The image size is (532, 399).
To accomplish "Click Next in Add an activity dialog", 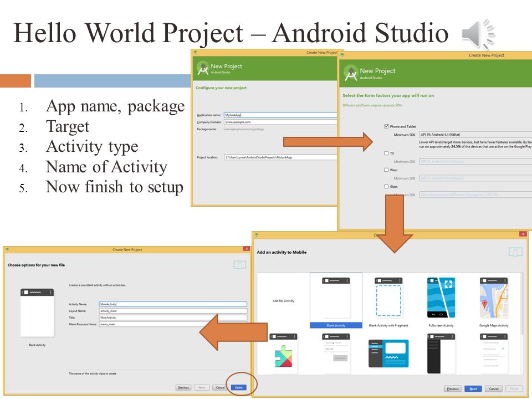I will click(x=473, y=389).
